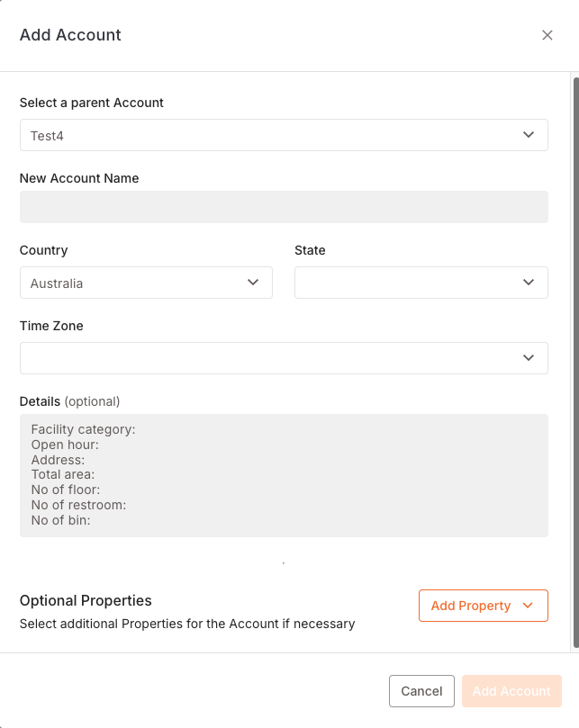579x728 pixels.
Task: Click the chevron inside Add Property button
Action: [529, 606]
